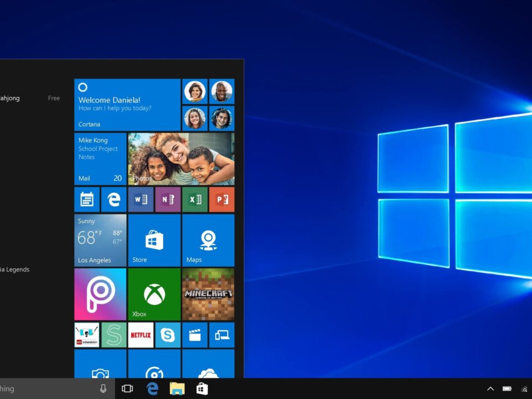Launch the Store tile
This screenshot has height=399, width=532.
154,239
